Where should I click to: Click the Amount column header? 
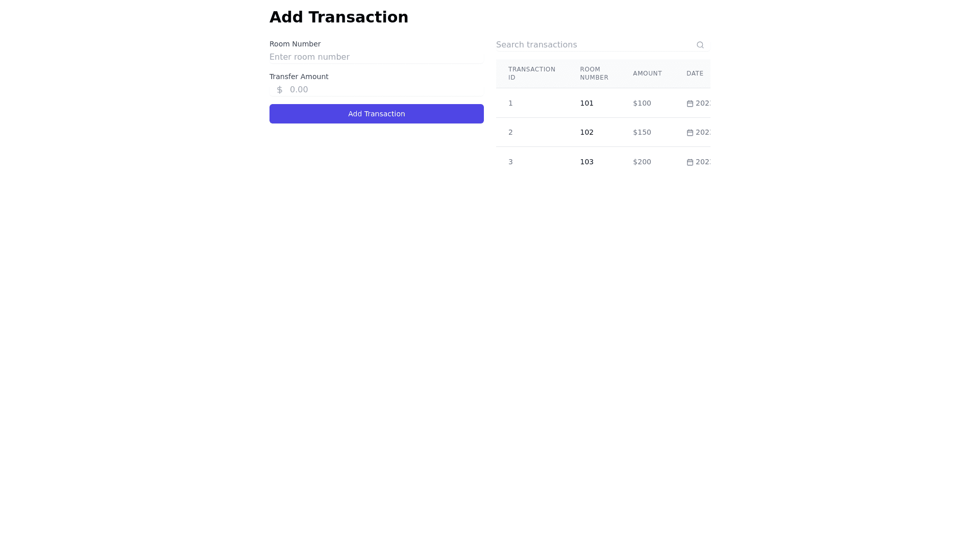pyautogui.click(x=647, y=73)
